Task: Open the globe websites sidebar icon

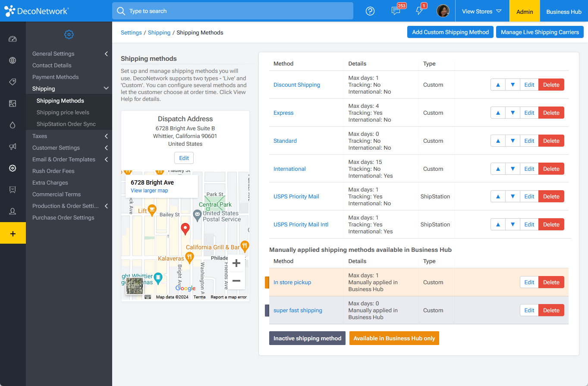Action: click(13, 60)
